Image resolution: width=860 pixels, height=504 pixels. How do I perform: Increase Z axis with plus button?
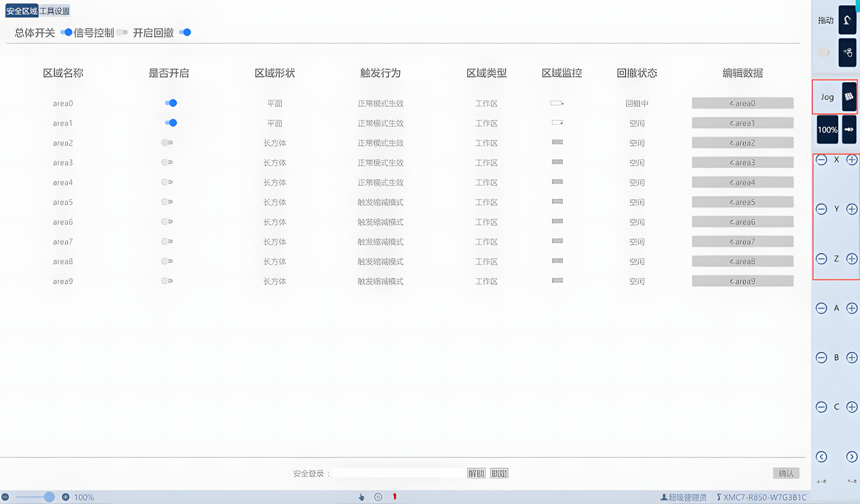852,259
